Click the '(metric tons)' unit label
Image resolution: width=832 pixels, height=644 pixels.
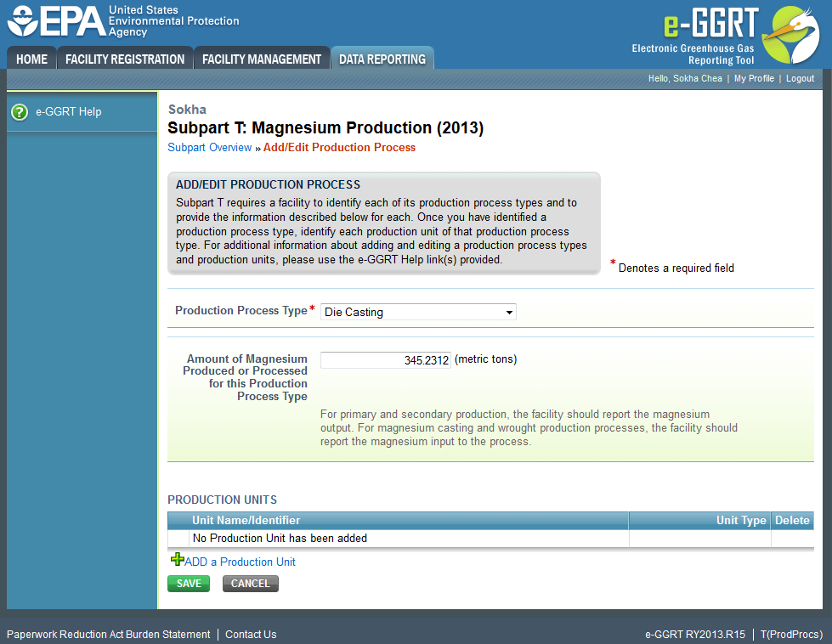[x=485, y=359]
